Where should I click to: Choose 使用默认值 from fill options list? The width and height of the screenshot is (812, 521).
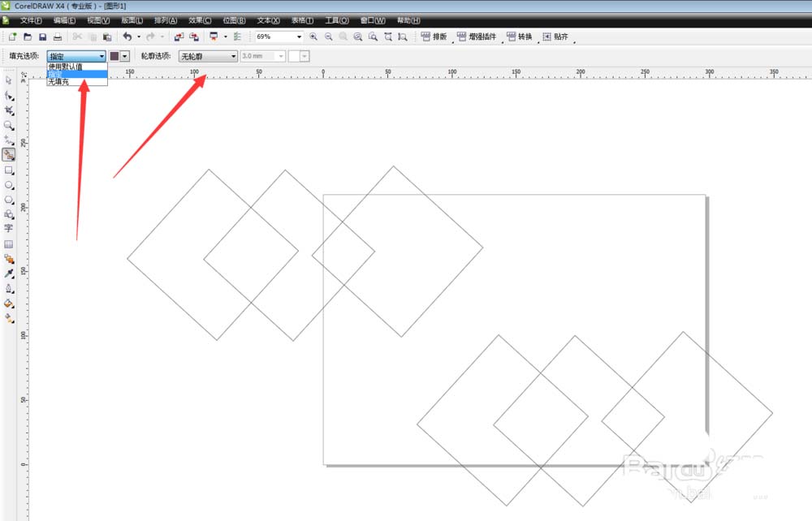click(x=77, y=67)
